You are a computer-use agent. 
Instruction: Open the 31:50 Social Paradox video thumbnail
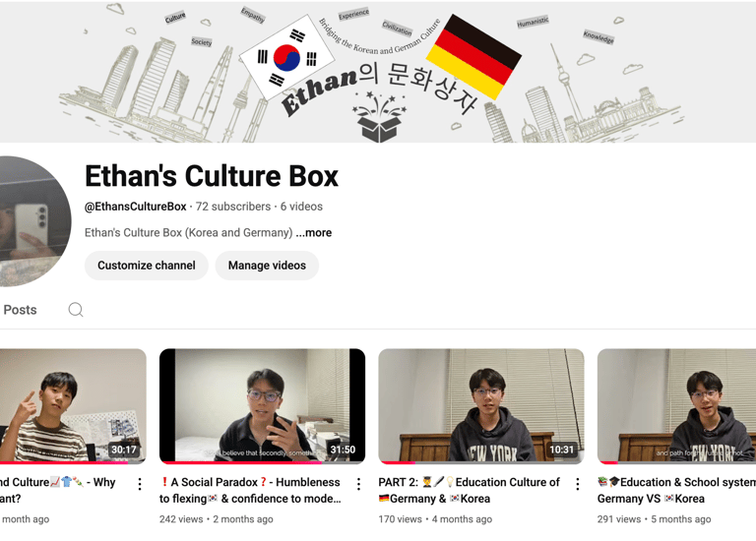click(262, 405)
